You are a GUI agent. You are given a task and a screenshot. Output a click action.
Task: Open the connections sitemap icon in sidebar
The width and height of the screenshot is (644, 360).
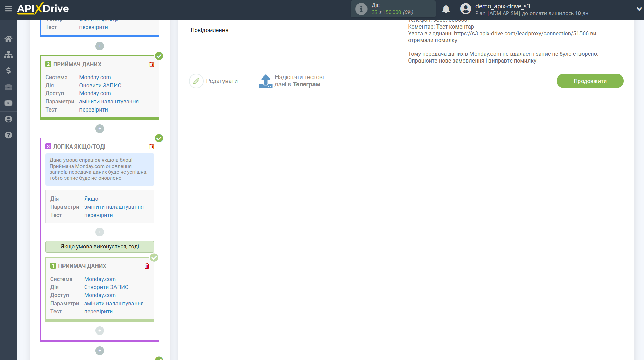8,55
